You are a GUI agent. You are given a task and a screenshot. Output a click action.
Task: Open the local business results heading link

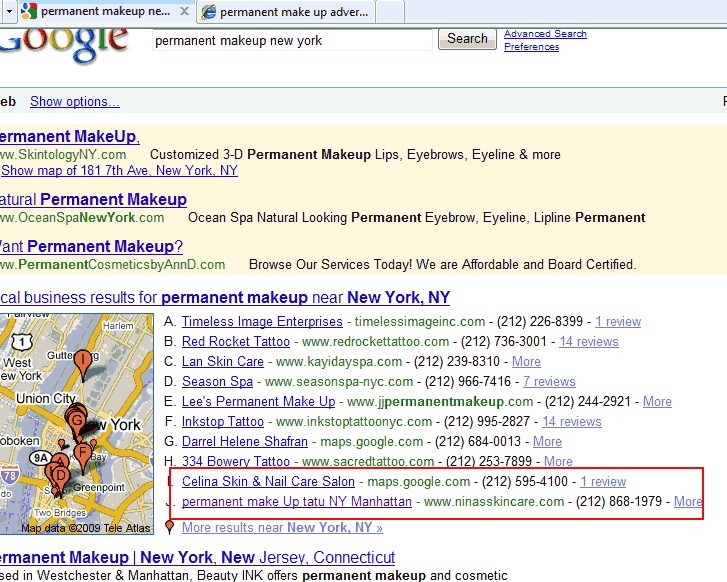pos(224,297)
